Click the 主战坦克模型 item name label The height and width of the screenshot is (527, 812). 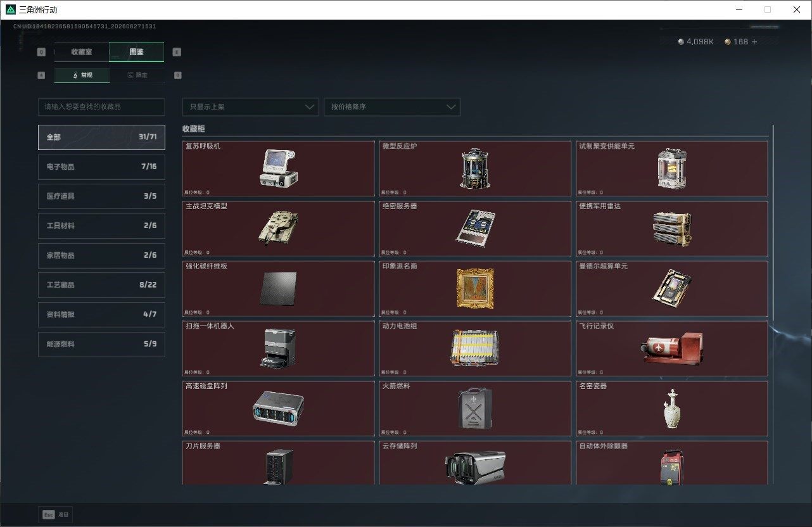206,206
